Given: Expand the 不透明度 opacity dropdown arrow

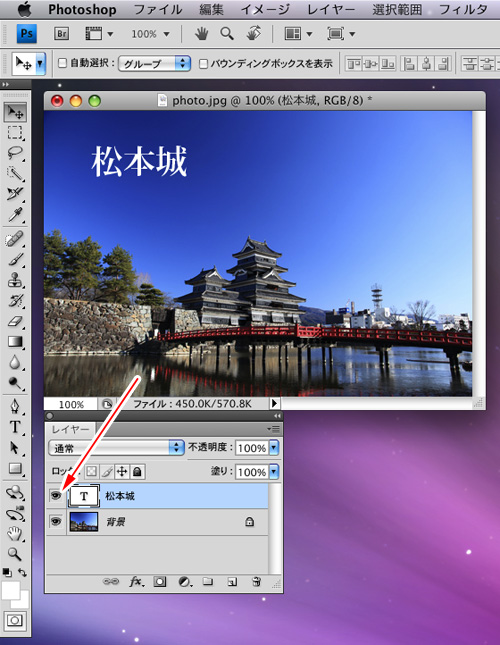Looking at the screenshot, I should (274, 448).
